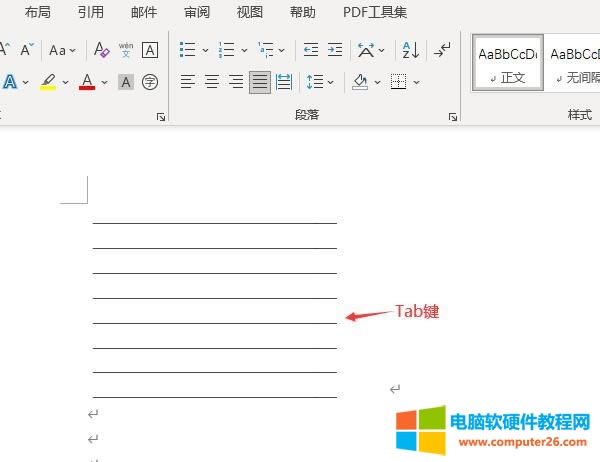Click the A-Z Sort icon
Image resolution: width=600 pixels, height=462 pixels.
tap(410, 50)
